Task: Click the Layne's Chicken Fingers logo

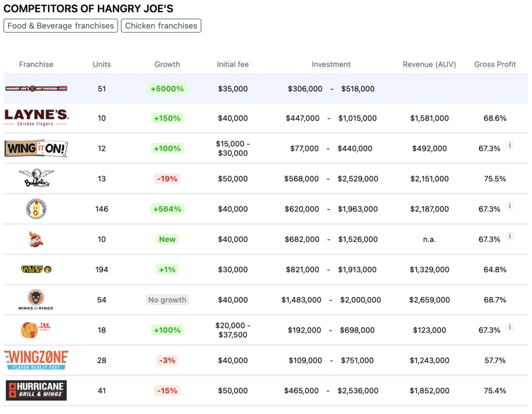Action: 36,118
